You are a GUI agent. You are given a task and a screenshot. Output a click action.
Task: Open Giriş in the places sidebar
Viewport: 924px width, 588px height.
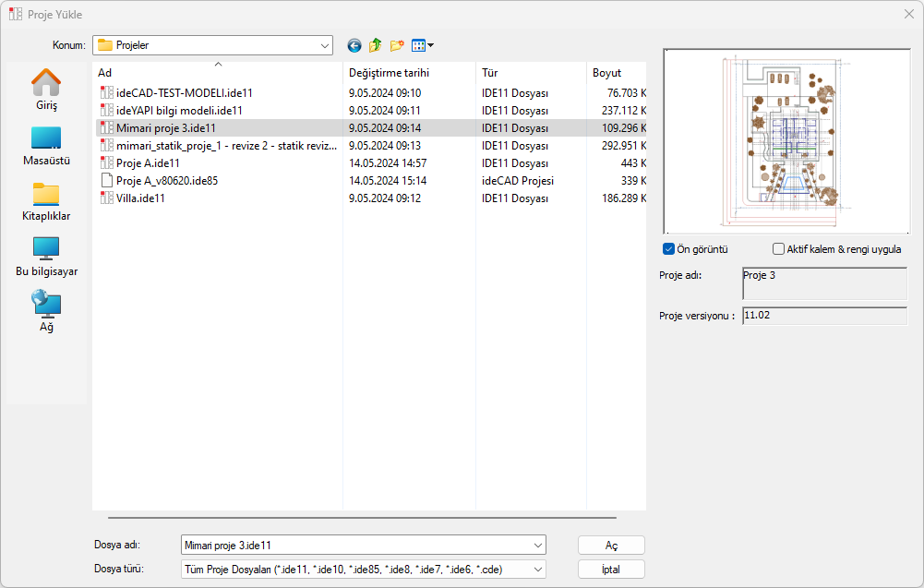point(46,90)
